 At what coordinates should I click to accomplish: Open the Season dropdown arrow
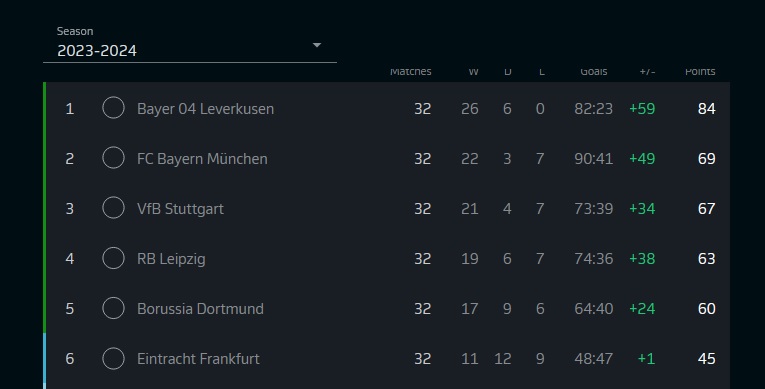click(x=317, y=45)
